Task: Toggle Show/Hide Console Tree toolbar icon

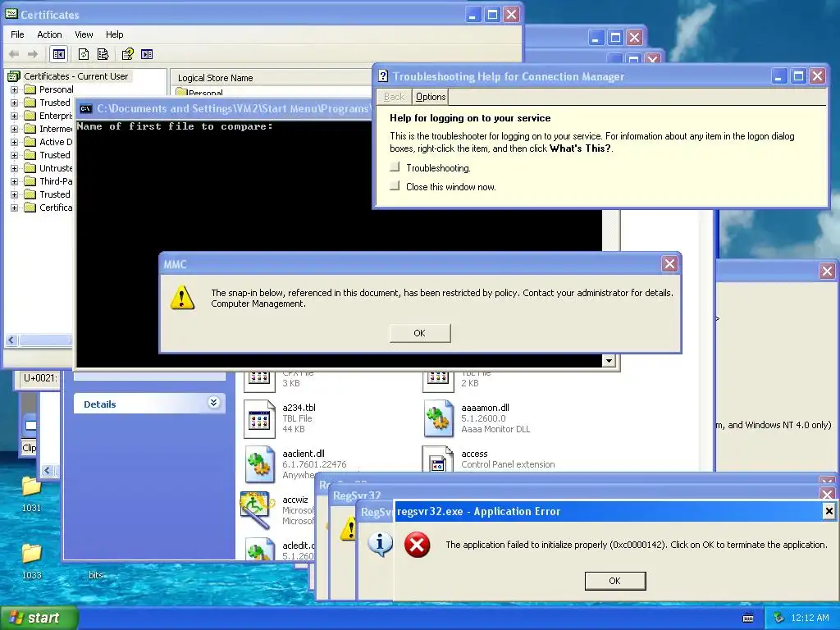Action: [58, 54]
